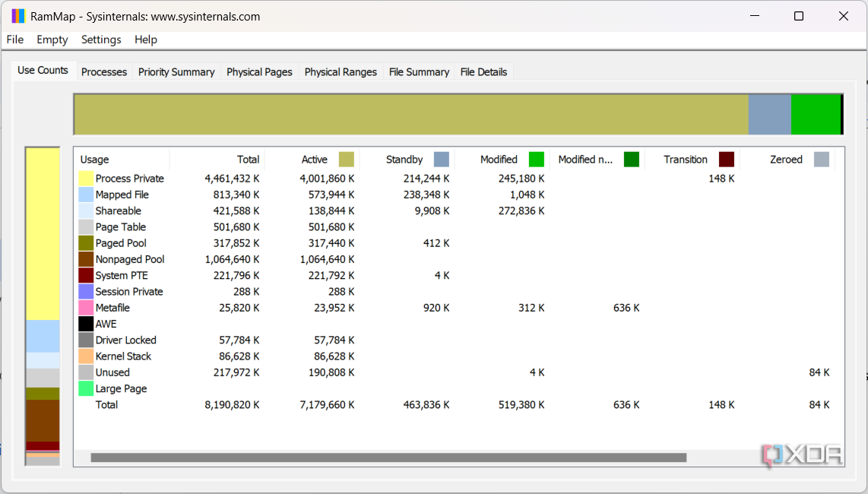
Task: Click Process Private Total 4,461,432 K
Action: [232, 179]
